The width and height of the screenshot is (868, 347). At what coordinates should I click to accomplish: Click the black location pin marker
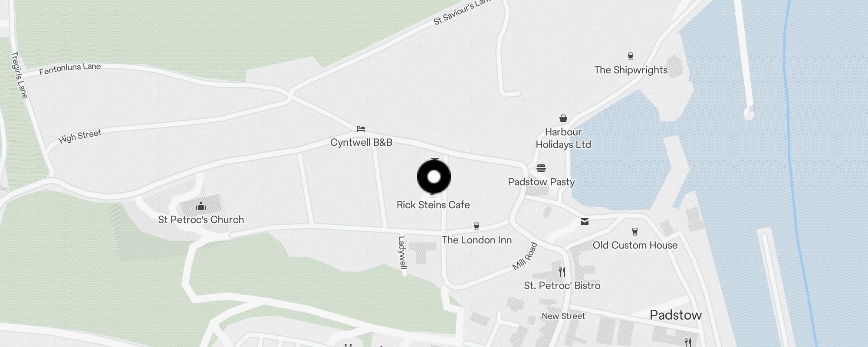pyautogui.click(x=434, y=177)
